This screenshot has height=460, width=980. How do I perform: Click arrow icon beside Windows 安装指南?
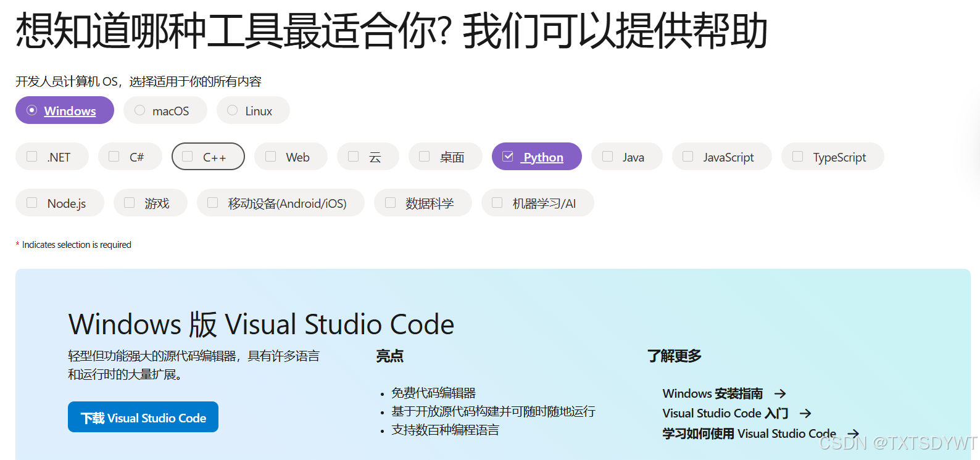tap(780, 393)
